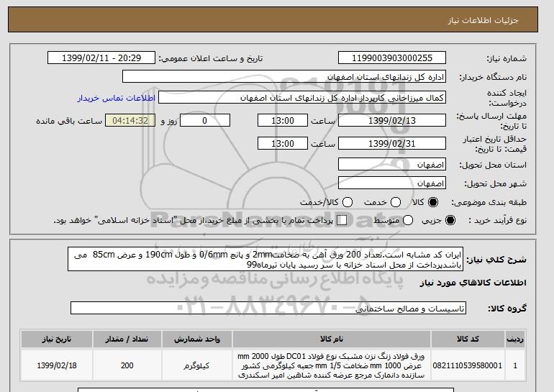554x392 pixels.
Task: Select the متوسط purchase type radio
Action: (408, 220)
